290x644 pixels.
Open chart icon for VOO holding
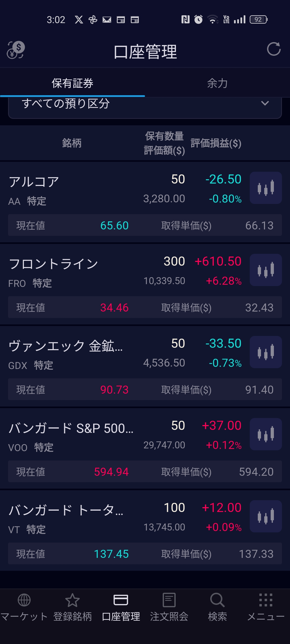tap(266, 434)
